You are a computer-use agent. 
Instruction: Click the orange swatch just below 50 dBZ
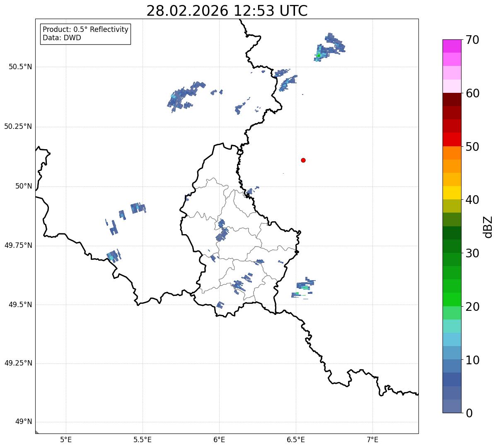(452, 153)
